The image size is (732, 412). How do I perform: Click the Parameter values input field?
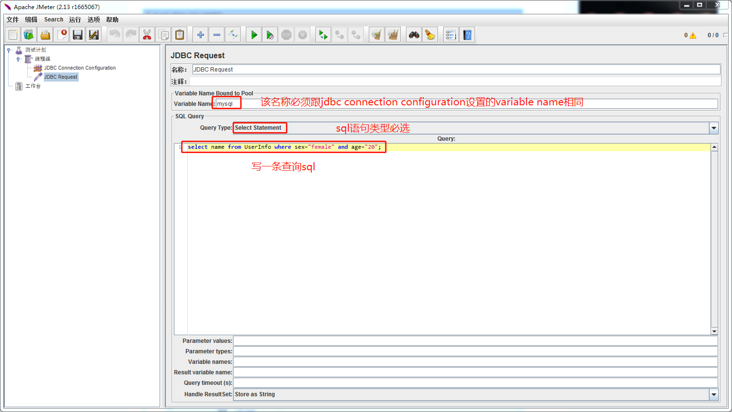pos(475,341)
